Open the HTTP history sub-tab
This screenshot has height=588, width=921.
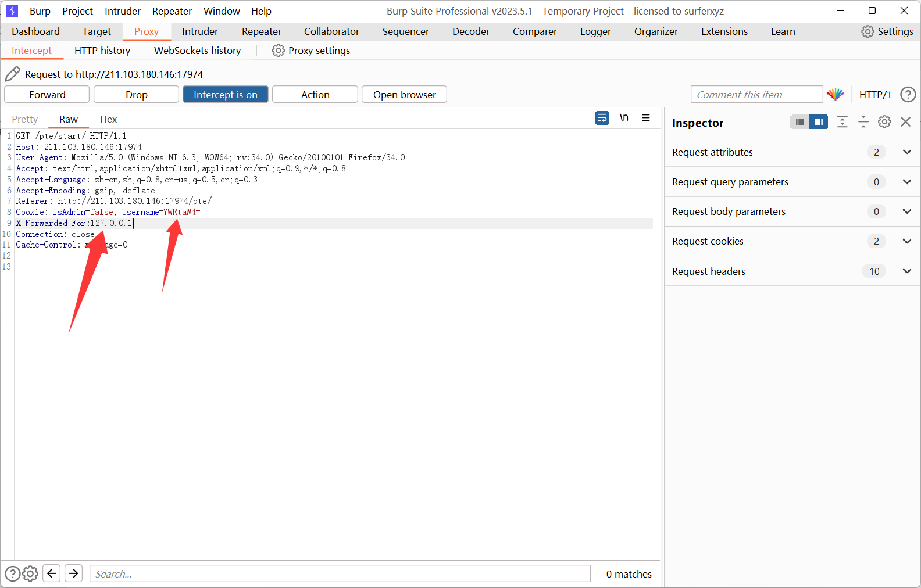click(102, 51)
